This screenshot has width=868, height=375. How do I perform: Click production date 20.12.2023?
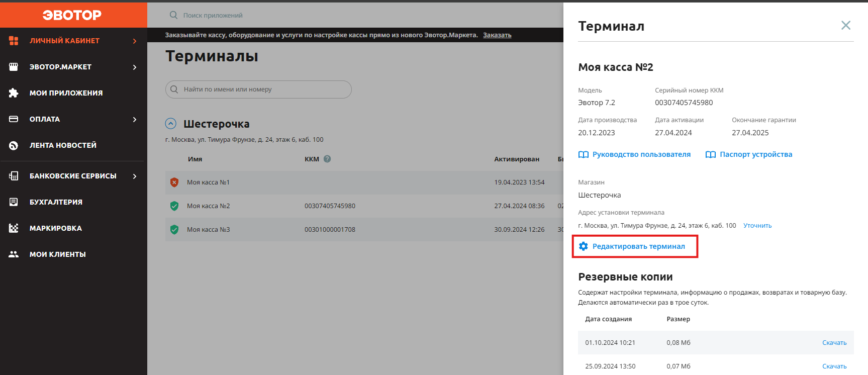pos(597,133)
